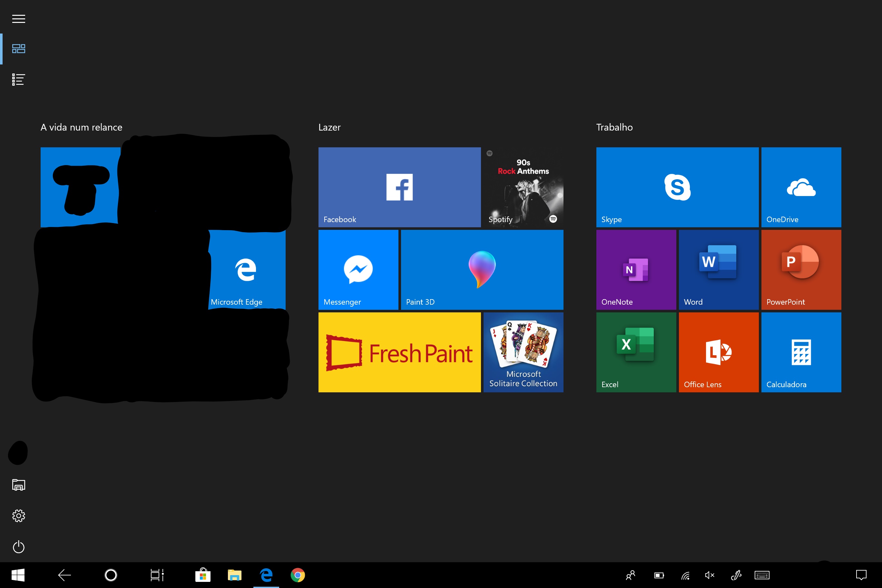This screenshot has width=882, height=588.
Task: Launch the OneNote tile
Action: click(636, 269)
